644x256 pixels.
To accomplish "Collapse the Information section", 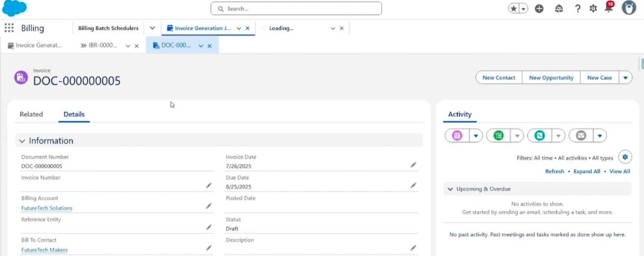I will pyautogui.click(x=22, y=141).
